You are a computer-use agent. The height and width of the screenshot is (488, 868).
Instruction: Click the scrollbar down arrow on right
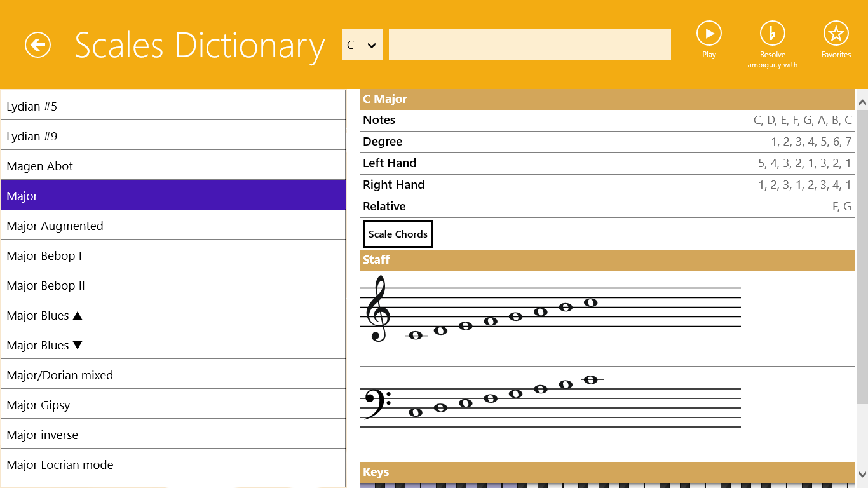[862, 474]
